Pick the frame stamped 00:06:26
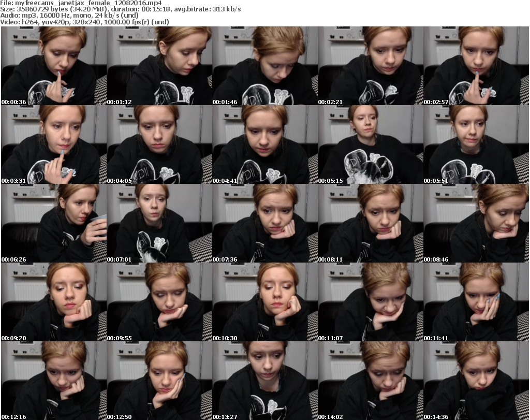The width and height of the screenshot is (530, 420). coord(54,224)
